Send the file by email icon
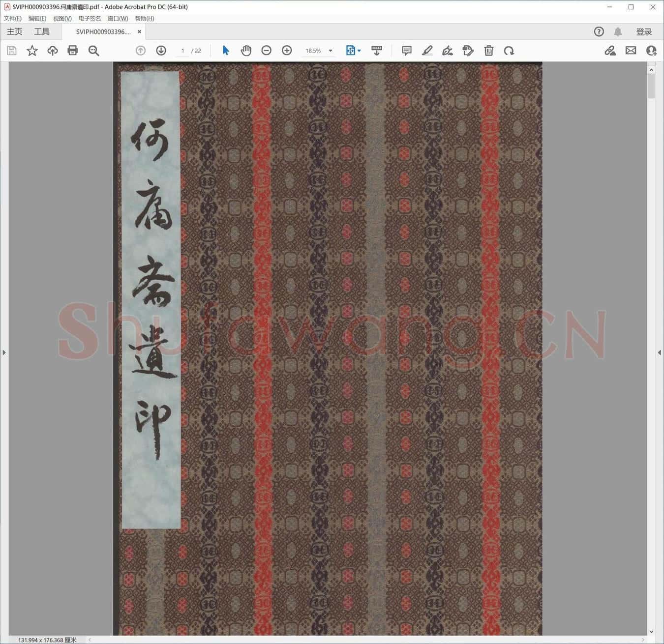The image size is (664, 644). [631, 51]
